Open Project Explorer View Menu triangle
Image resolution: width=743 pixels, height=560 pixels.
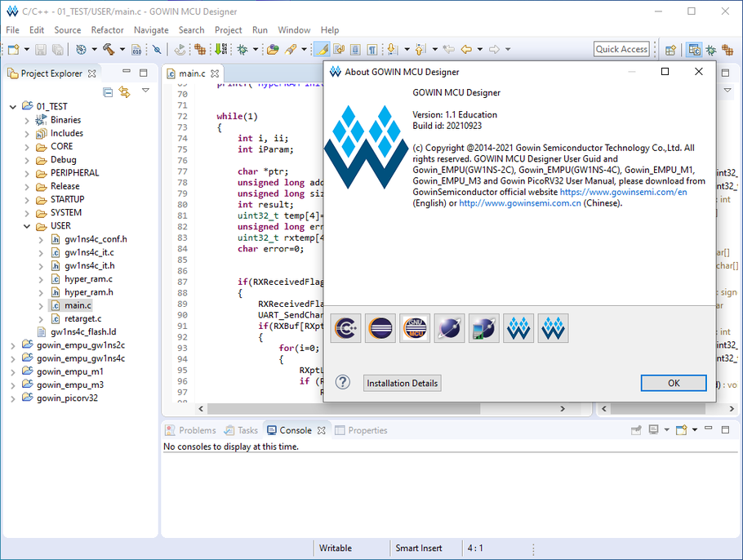point(145,90)
